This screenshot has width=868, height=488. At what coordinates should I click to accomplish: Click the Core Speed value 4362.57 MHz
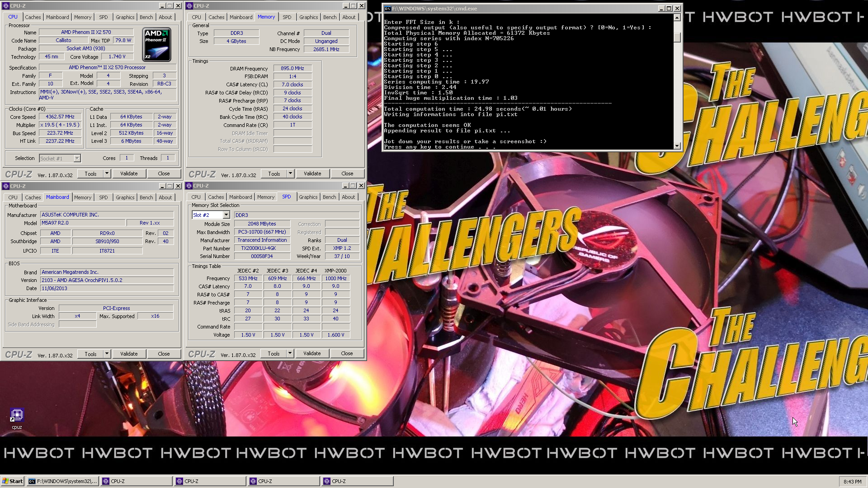(60, 117)
